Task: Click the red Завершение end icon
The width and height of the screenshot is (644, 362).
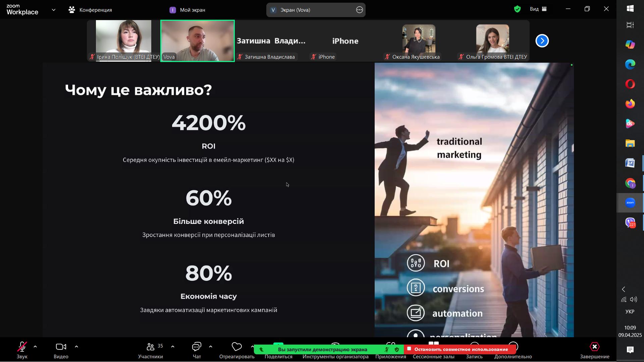Action: point(594,347)
